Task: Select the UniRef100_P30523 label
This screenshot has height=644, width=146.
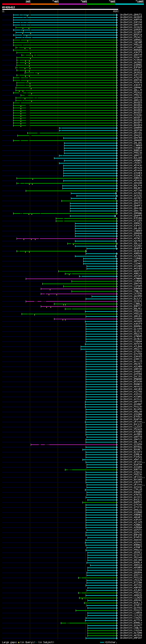Action: (131, 236)
